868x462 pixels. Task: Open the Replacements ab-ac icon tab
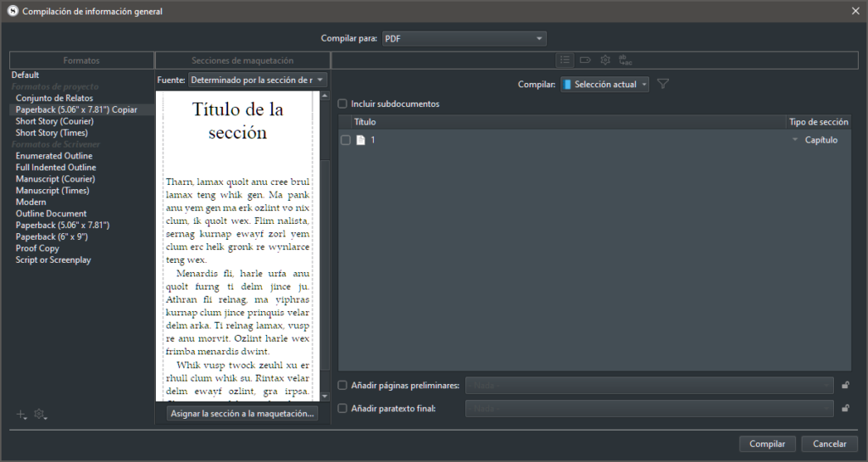click(626, 59)
